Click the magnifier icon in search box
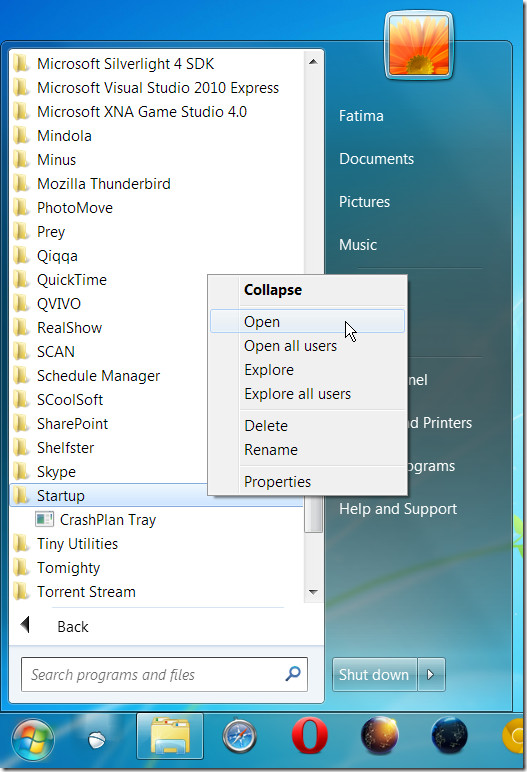This screenshot has width=527, height=772. pyautogui.click(x=293, y=673)
